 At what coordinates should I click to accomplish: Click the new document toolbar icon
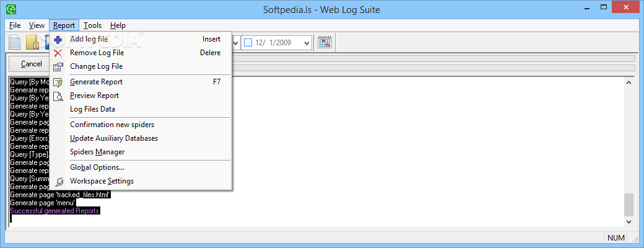click(x=15, y=42)
